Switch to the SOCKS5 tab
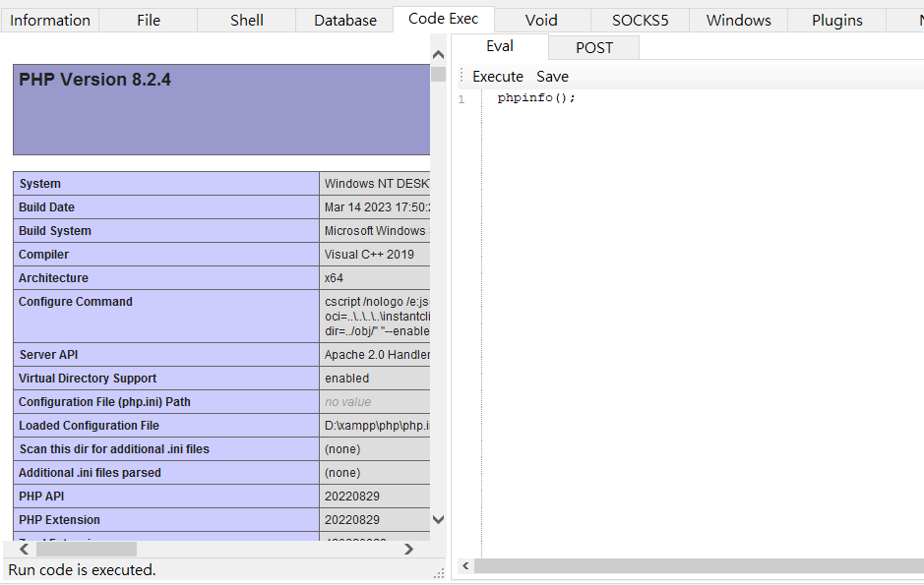Viewport: 924px width, 585px height. 640,21
